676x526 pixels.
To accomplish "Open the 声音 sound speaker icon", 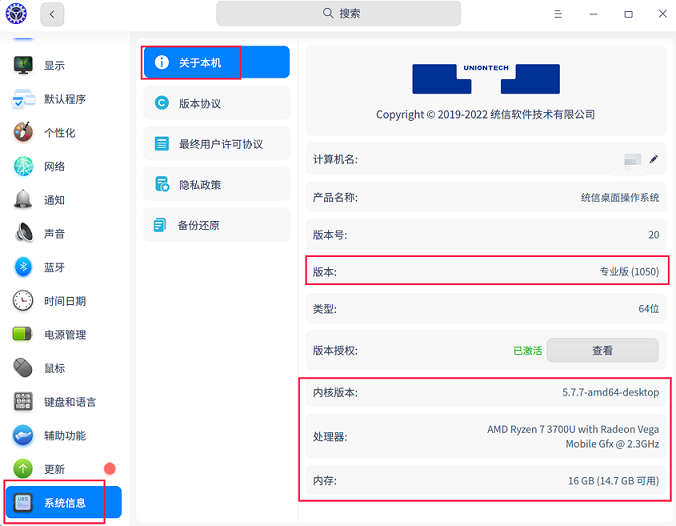I will click(x=24, y=233).
